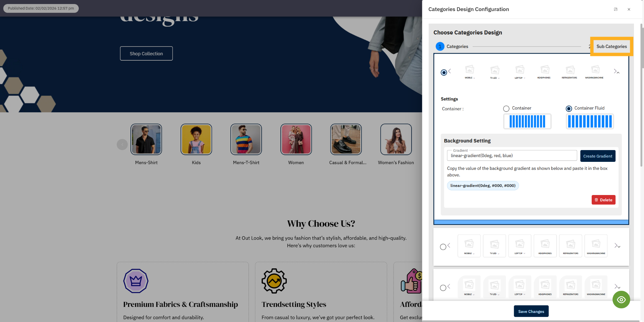Focus the Gradient input field

pos(512,155)
